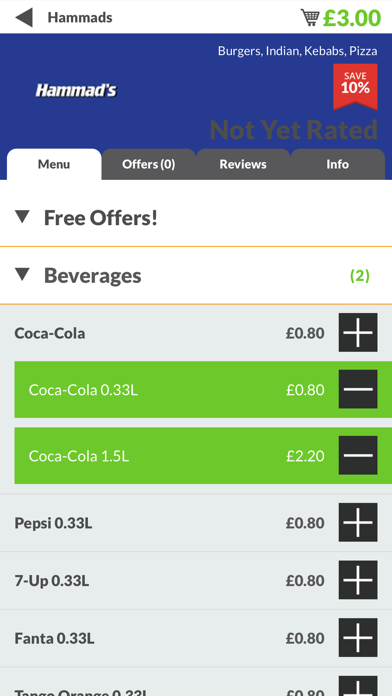This screenshot has height=696, width=392.
Task: Add Pepsi 0.33L with its plus button
Action: (358, 522)
